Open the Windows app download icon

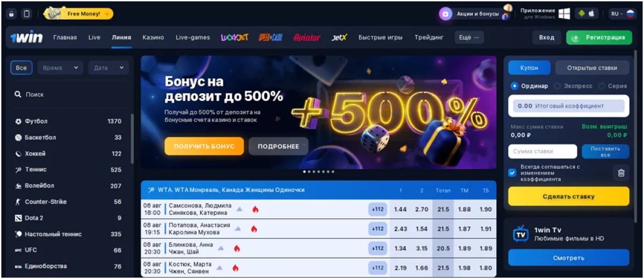563,13
